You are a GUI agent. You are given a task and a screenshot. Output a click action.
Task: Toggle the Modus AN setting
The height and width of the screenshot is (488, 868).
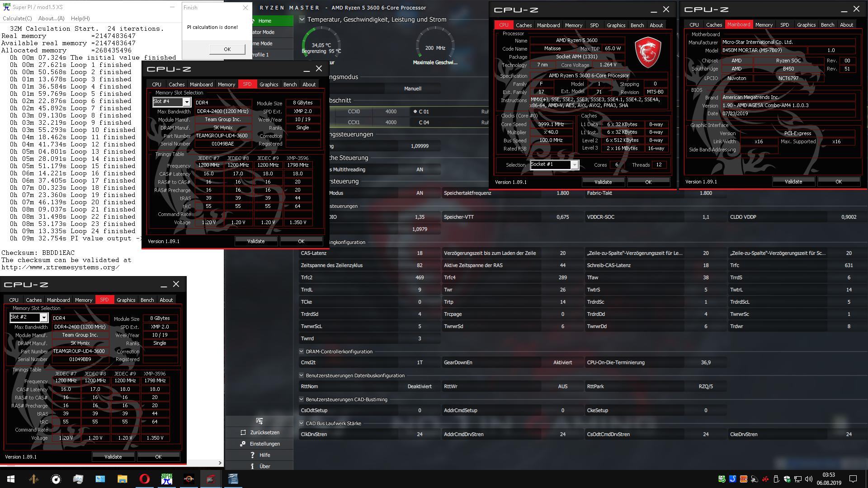[420, 193]
